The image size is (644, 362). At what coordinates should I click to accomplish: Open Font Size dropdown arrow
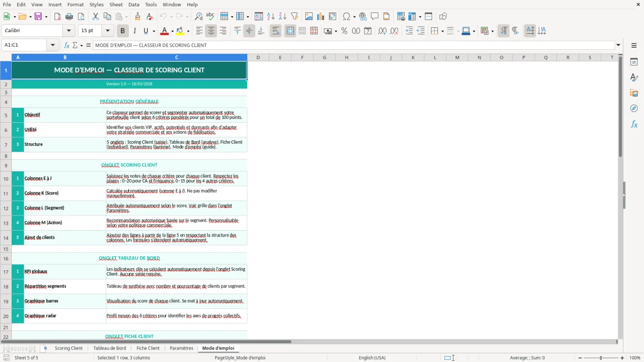pyautogui.click(x=108, y=31)
